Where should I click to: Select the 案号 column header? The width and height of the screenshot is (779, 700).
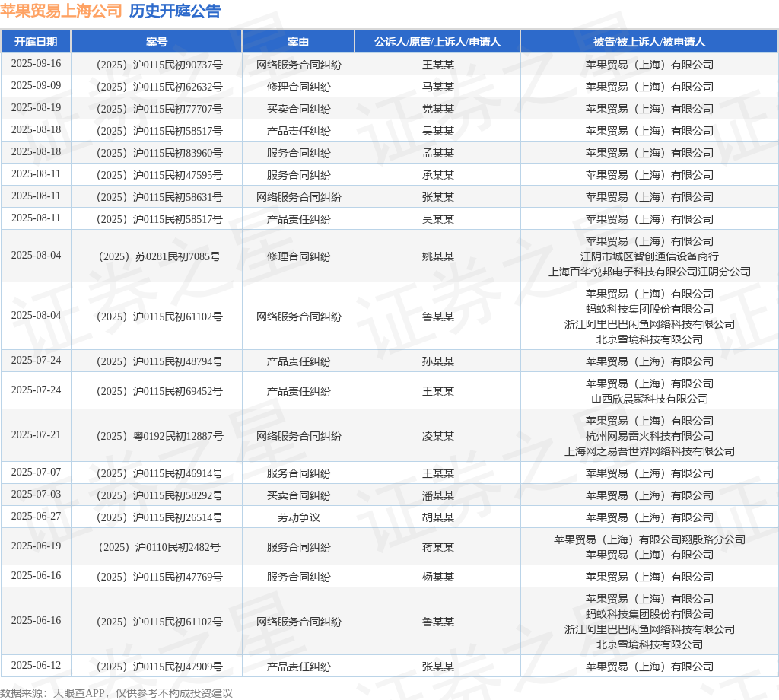click(157, 42)
